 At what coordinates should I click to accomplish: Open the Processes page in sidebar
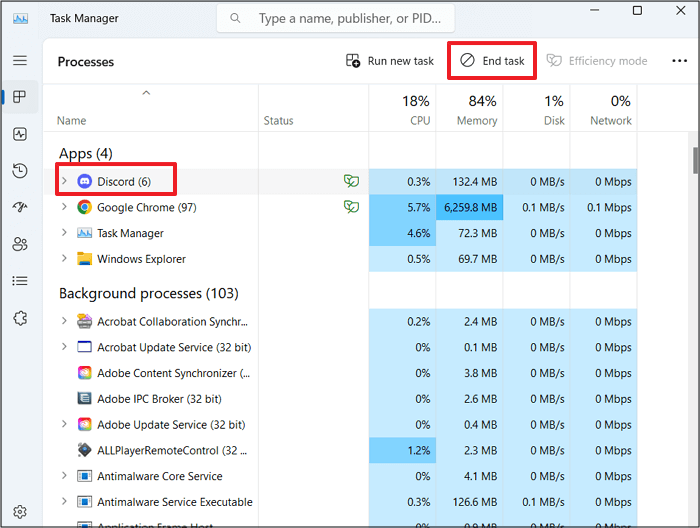click(20, 97)
